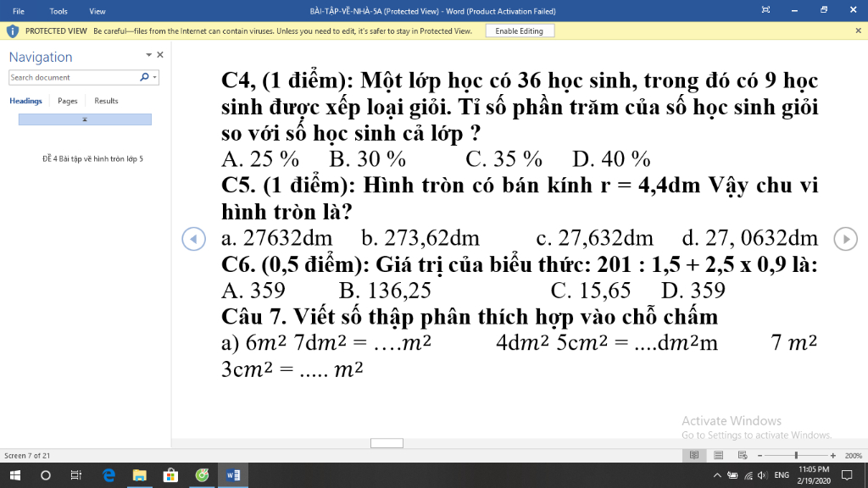The image size is (868, 488).
Task: Click the horizontal page scrollbar thumb
Action: [x=387, y=443]
